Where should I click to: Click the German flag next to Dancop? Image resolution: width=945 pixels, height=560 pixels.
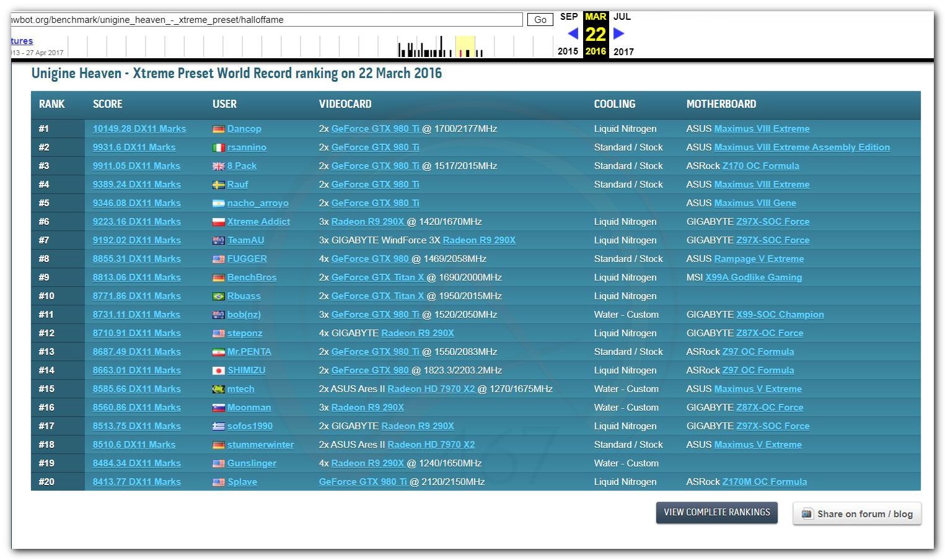(218, 129)
